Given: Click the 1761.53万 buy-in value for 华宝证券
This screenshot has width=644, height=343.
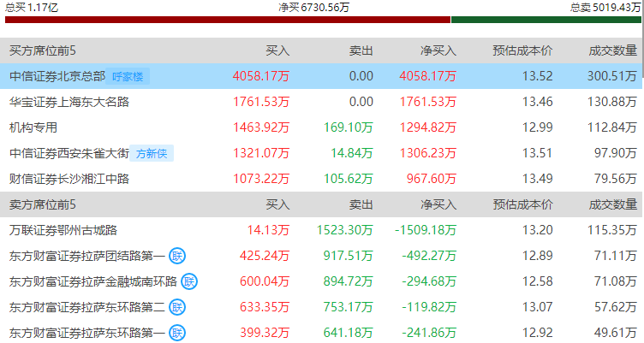Looking at the screenshot, I should [x=261, y=102].
